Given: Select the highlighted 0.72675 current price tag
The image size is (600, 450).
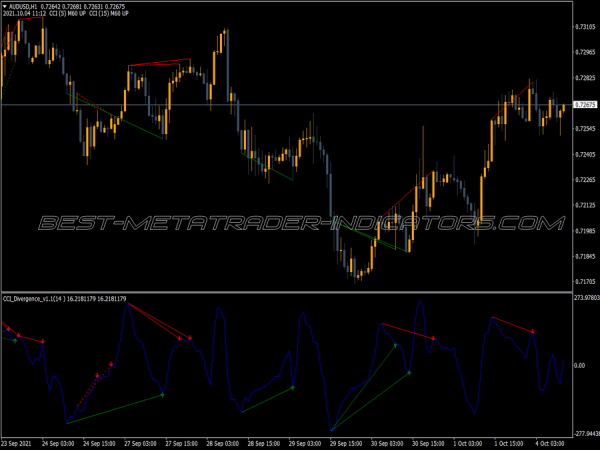Looking at the screenshot, I should pos(585,104).
